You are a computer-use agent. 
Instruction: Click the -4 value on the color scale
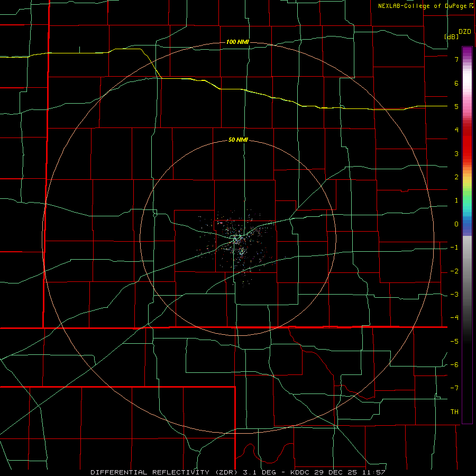(x=454, y=318)
